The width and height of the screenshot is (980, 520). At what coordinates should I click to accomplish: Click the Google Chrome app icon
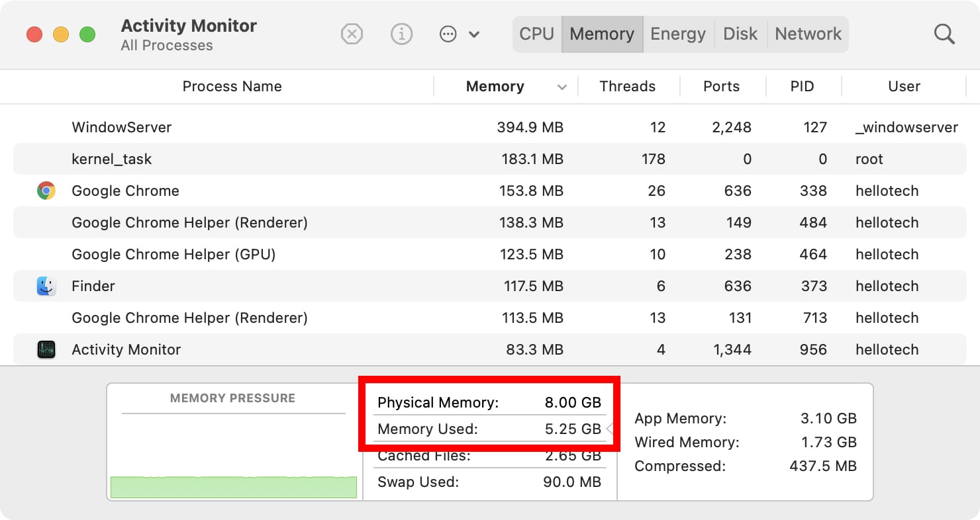click(x=46, y=191)
